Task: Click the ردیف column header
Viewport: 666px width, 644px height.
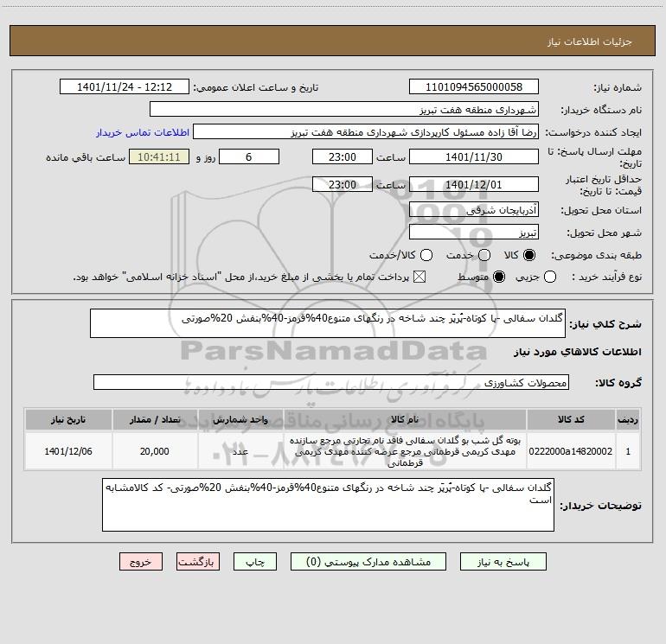Action: click(628, 420)
